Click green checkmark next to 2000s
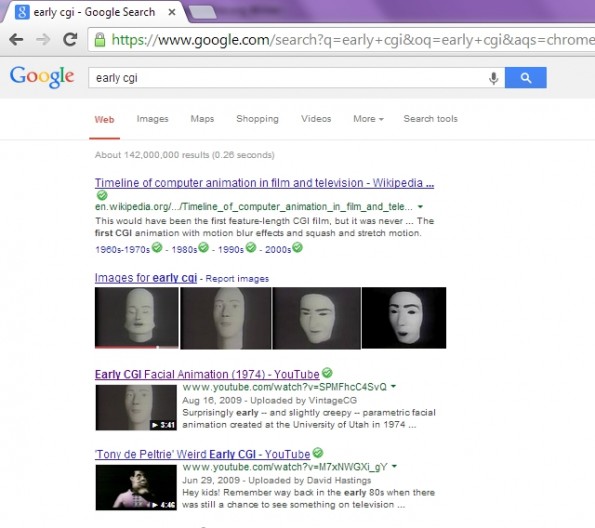Viewport: 595px width, 528px height. 298,247
